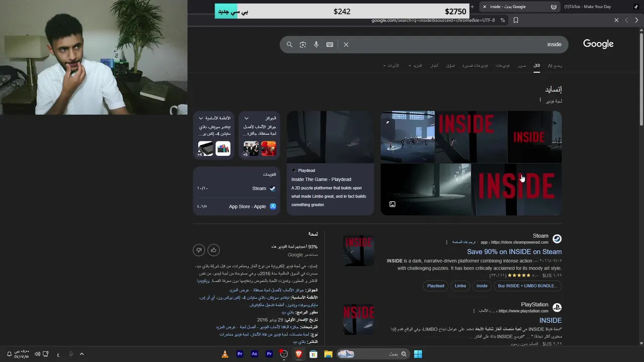Open الأدوات tools dropdown

391,66
